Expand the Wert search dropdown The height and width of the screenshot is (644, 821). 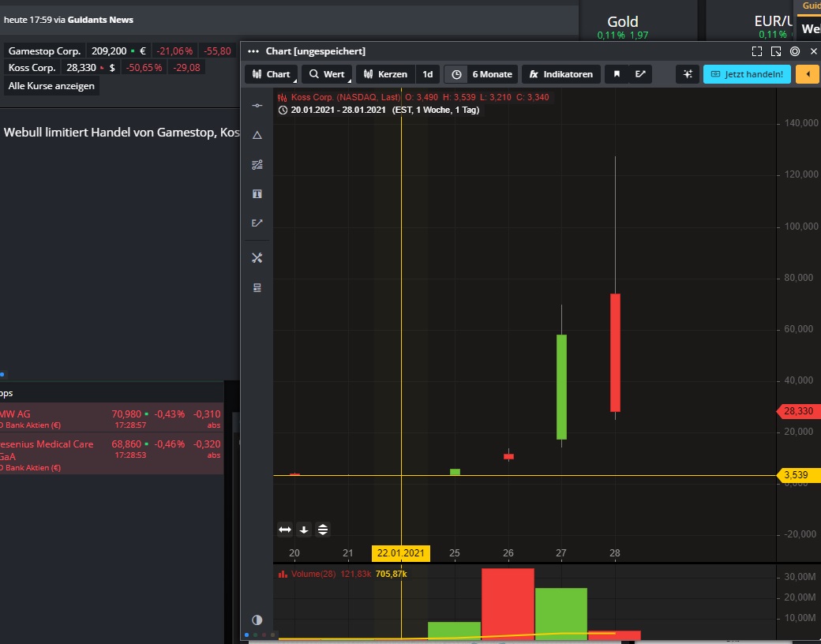click(327, 74)
